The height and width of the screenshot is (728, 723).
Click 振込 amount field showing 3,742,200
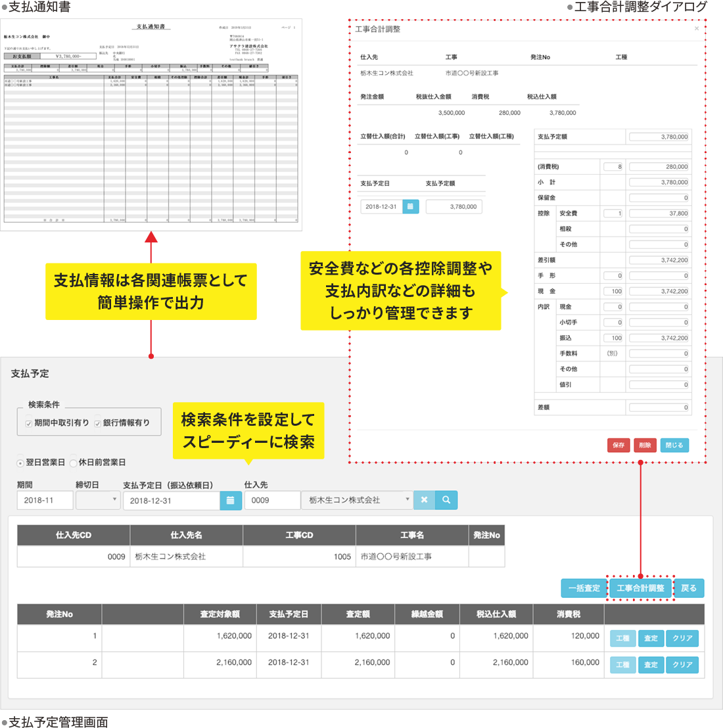pyautogui.click(x=659, y=338)
